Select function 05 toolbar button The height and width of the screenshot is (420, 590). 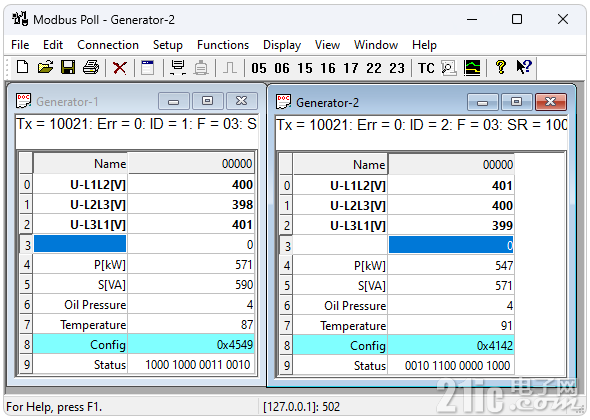[259, 68]
